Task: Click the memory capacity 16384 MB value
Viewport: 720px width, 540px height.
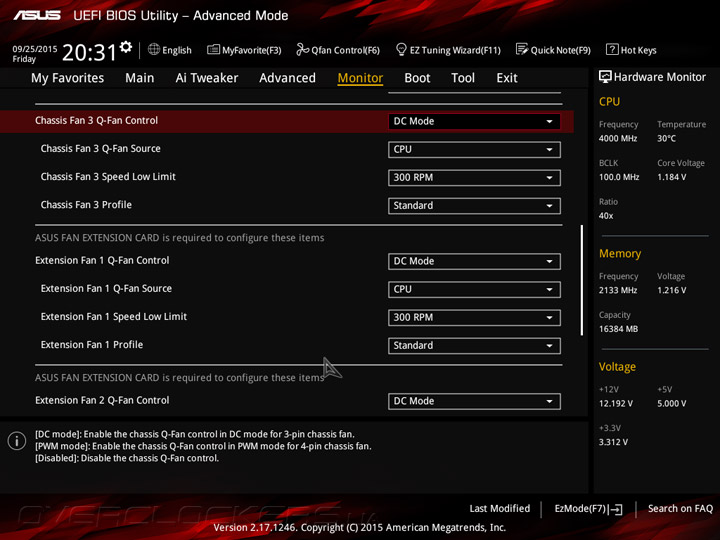Action: pos(618,329)
